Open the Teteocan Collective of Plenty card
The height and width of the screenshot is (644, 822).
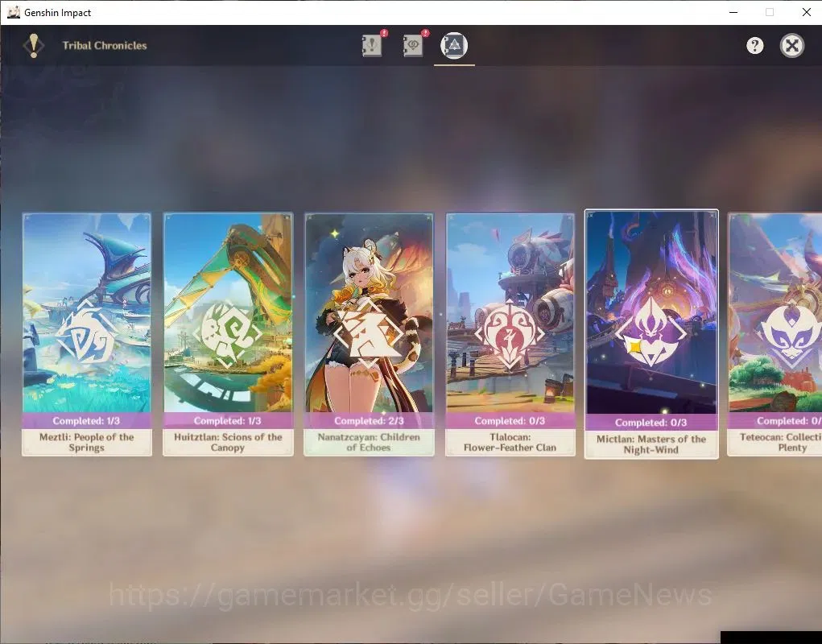(774, 334)
